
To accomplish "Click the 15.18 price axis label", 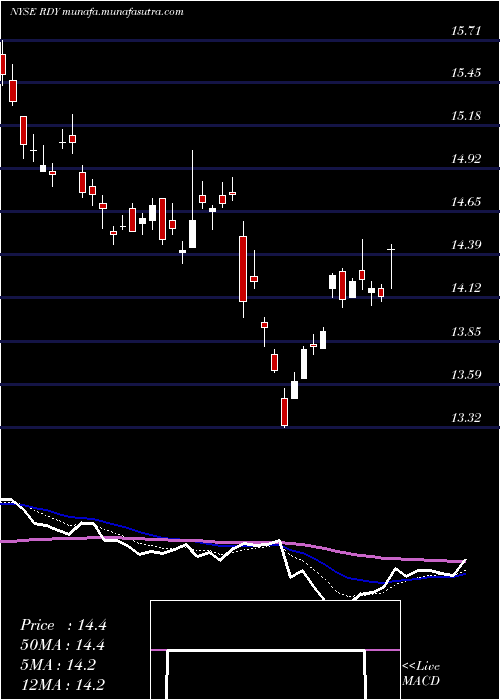I will click(466, 116).
